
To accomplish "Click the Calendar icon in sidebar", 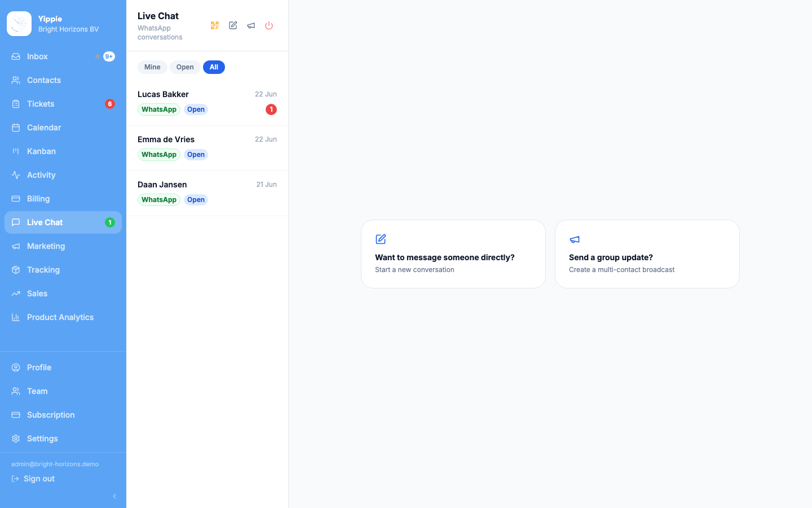I will (16, 128).
